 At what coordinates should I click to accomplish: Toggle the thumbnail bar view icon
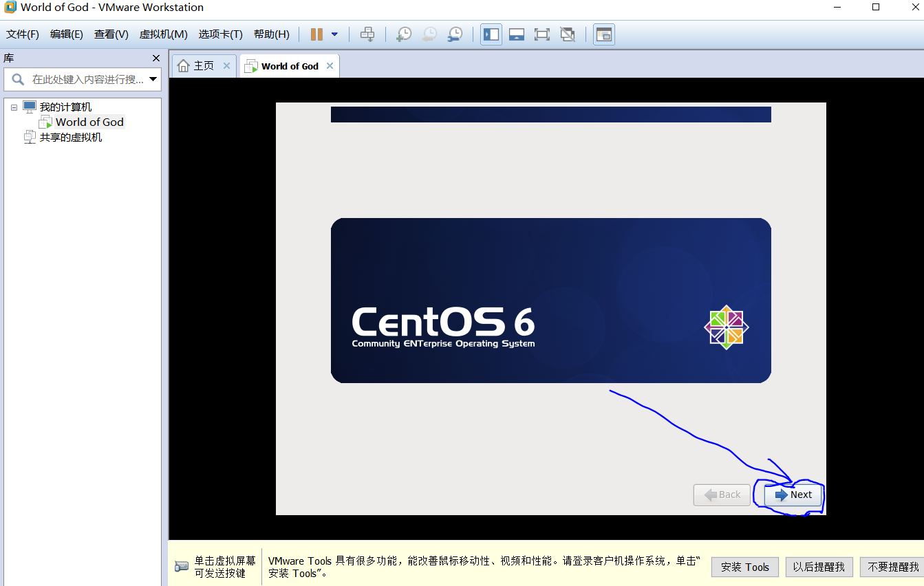[517, 34]
